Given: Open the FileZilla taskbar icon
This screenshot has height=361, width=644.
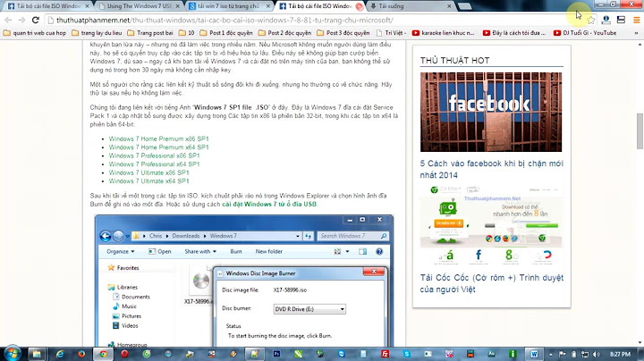Looking at the screenshot, I should tap(386, 354).
